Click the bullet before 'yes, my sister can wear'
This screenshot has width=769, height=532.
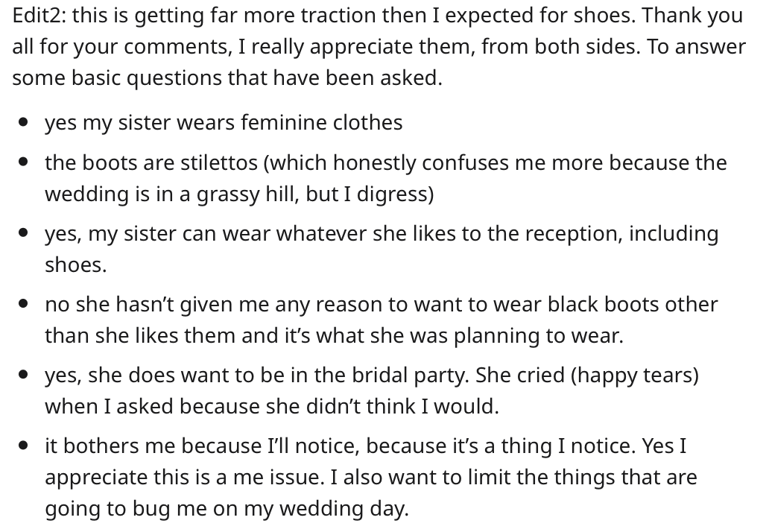[x=23, y=233]
